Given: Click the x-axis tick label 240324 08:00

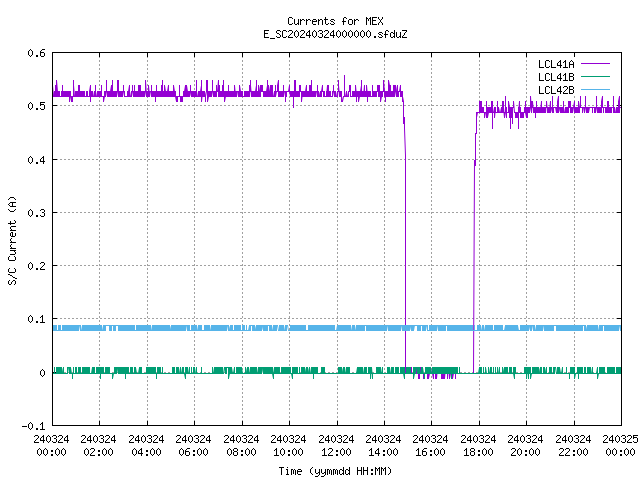Looking at the screenshot, I should pos(241,446).
